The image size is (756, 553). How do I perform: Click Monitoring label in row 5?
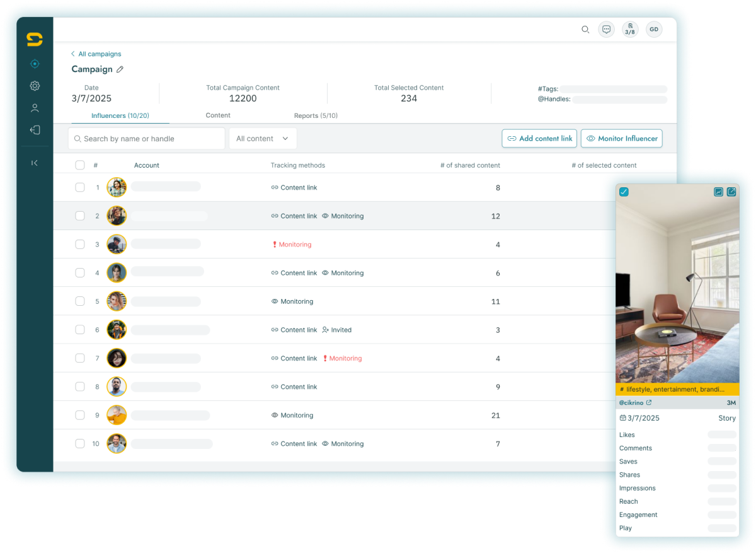292,301
